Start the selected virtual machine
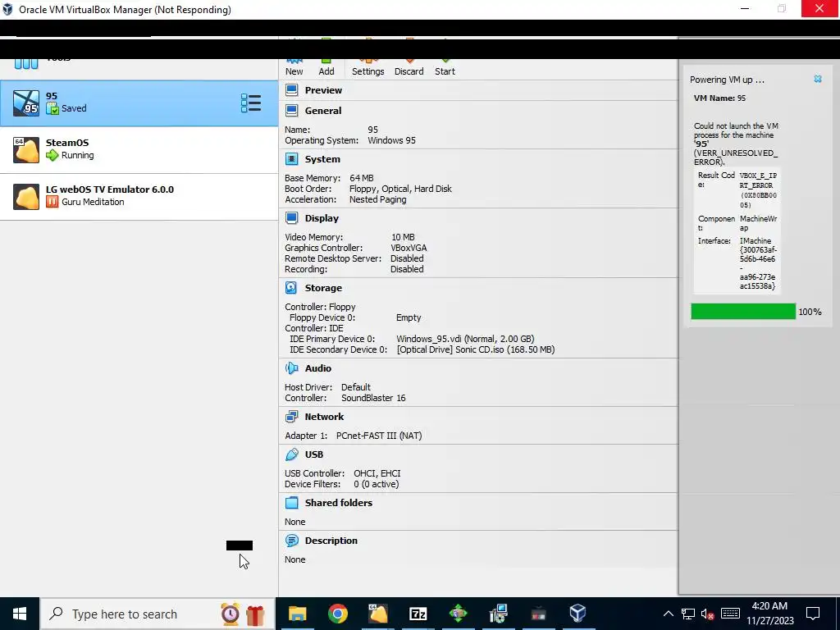Image resolution: width=840 pixels, height=630 pixels. click(x=445, y=67)
